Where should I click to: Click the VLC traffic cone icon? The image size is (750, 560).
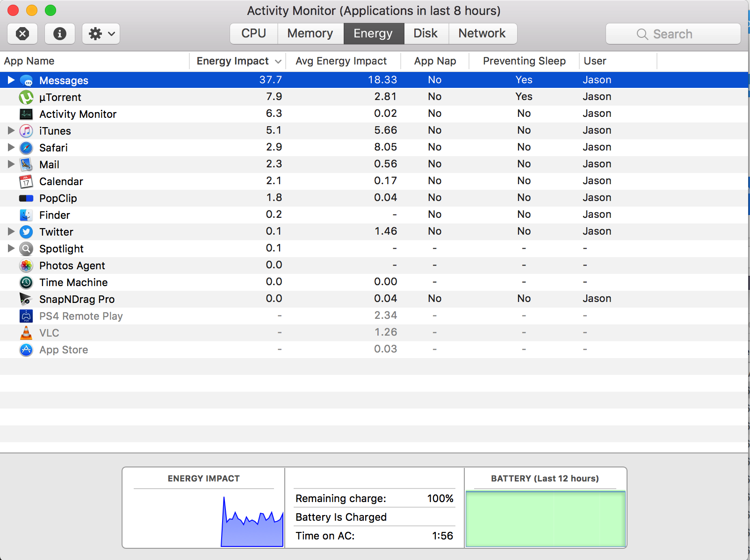26,333
